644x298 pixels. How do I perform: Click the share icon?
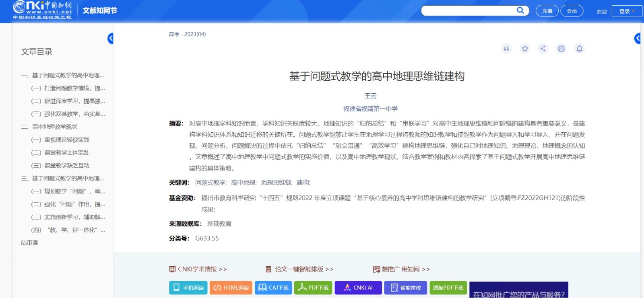(x=543, y=49)
